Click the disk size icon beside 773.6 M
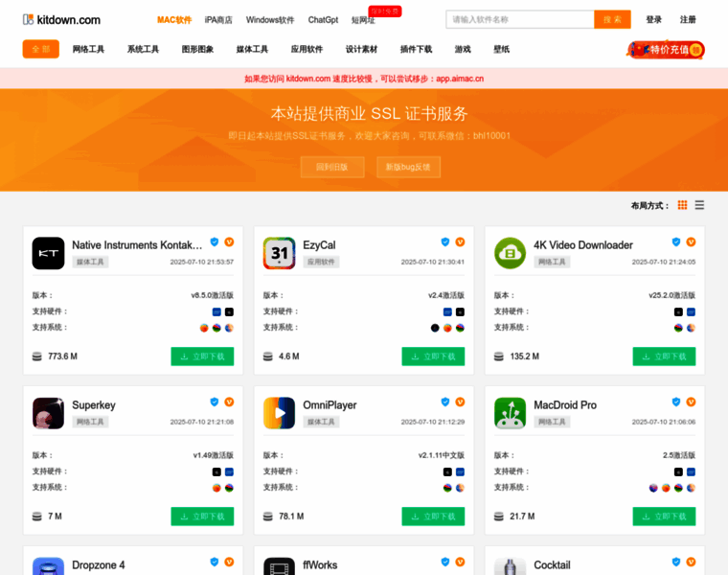 pos(36,356)
